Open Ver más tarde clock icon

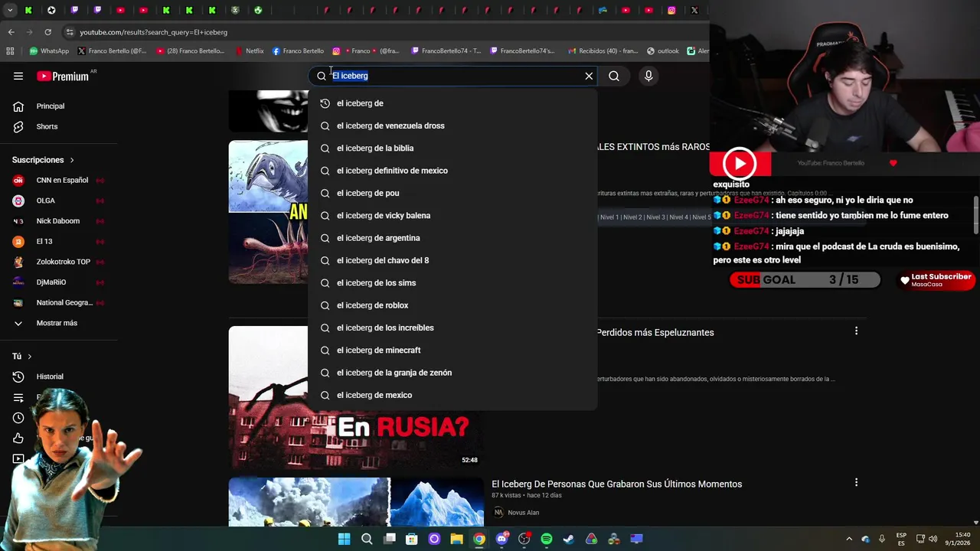pos(18,418)
